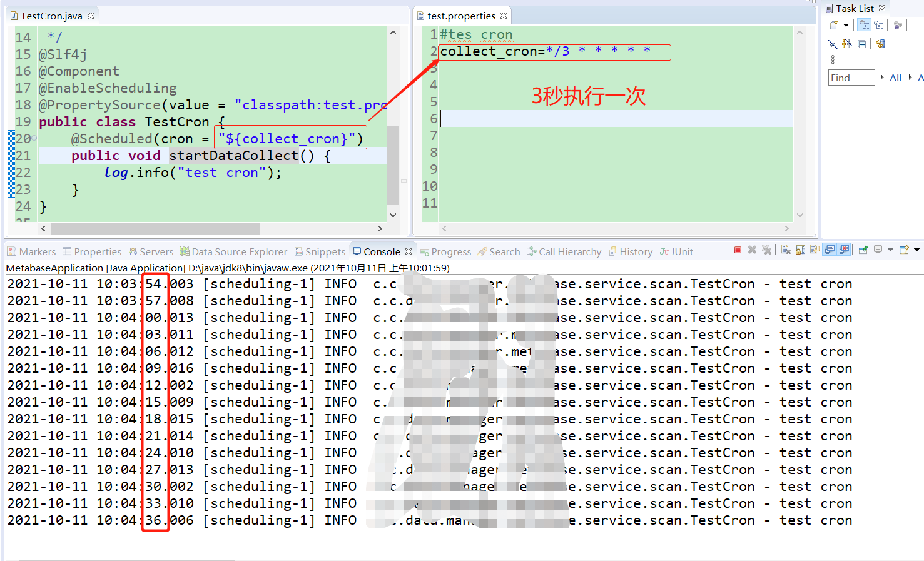Viewport: 924px width, 561px height.
Task: Click console log line at 10:04:36.006
Action: (x=429, y=520)
